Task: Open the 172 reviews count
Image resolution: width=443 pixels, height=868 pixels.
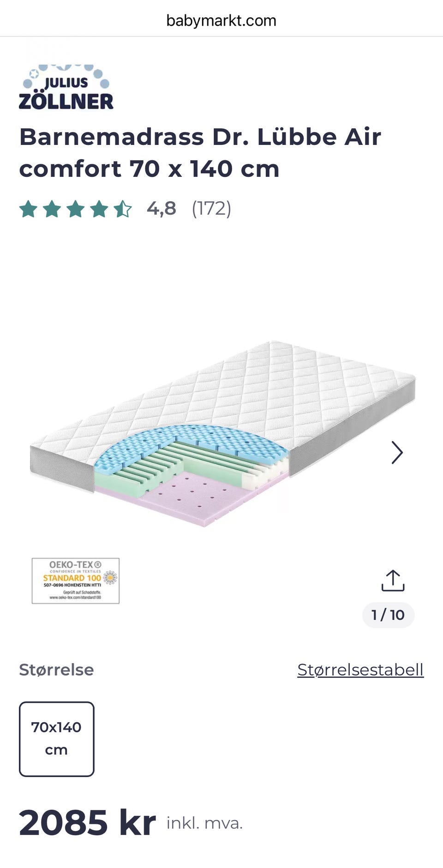Action: click(211, 209)
